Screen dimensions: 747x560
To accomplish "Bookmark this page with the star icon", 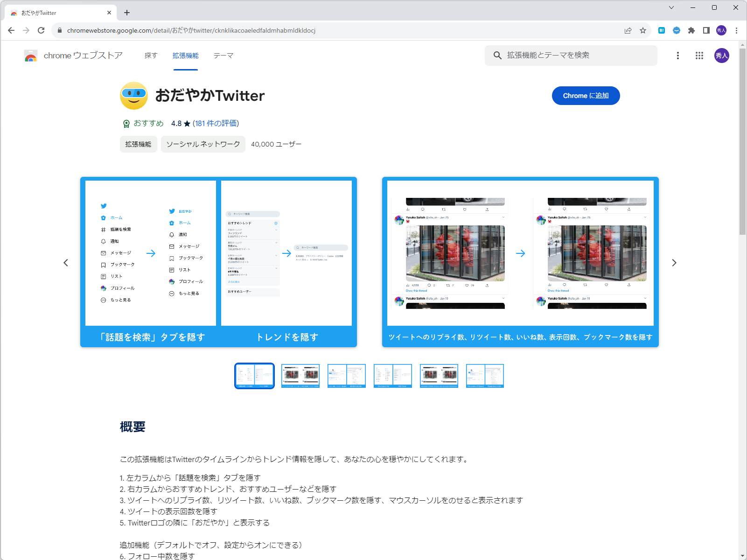I will pyautogui.click(x=643, y=30).
